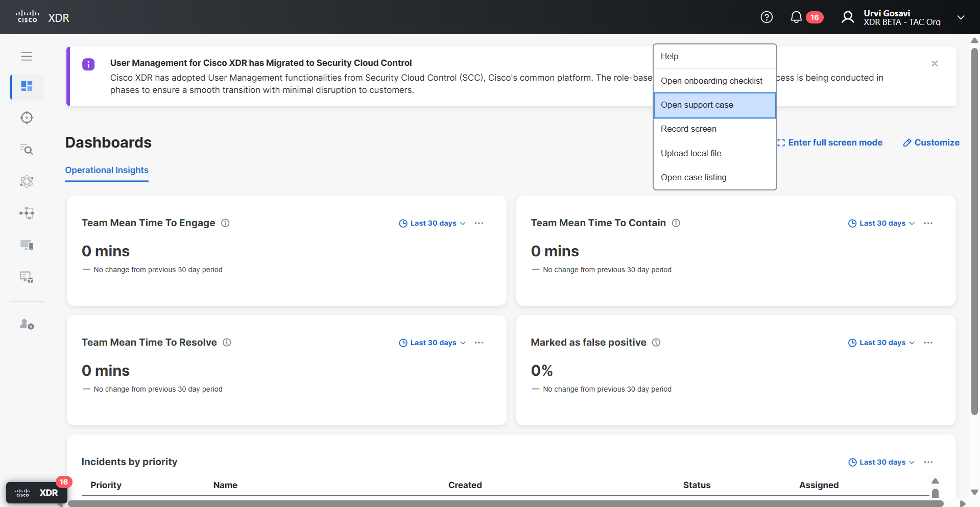980x507 pixels.
Task: Click the Intelligence atom icon in sidebar
Action: pos(27,181)
